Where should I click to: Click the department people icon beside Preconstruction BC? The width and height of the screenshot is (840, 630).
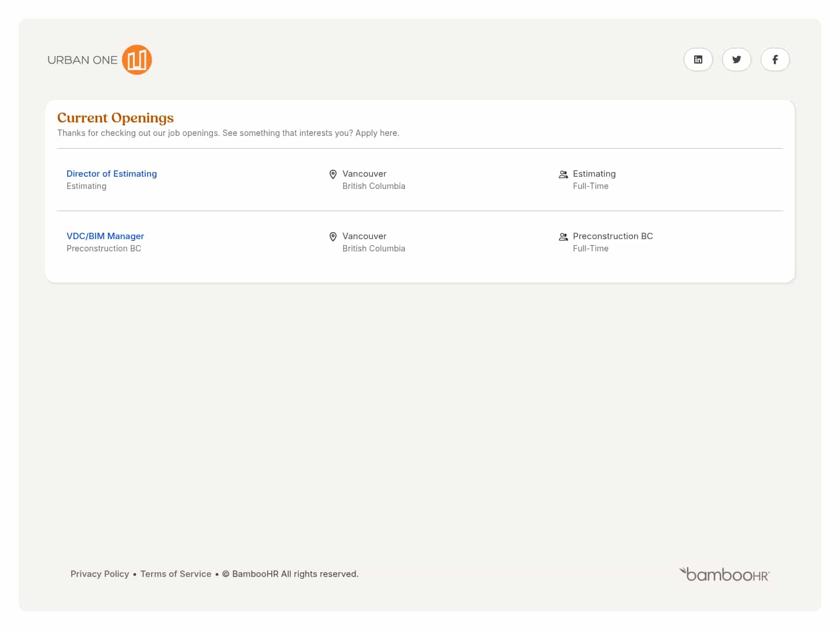(563, 237)
